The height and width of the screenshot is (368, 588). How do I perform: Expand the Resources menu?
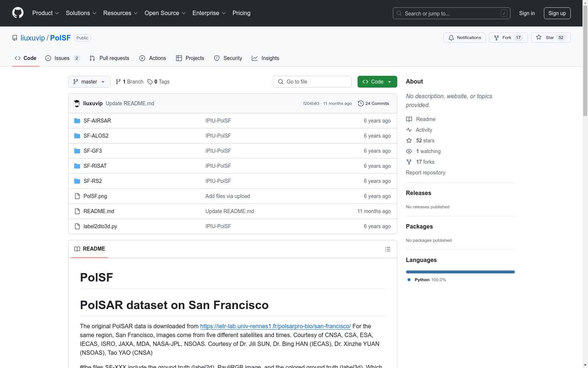121,13
